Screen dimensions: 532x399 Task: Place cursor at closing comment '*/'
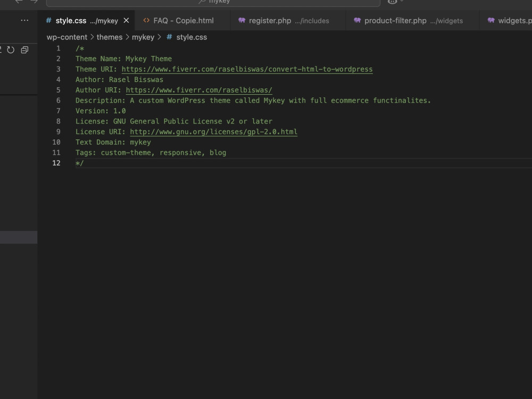pyautogui.click(x=79, y=163)
